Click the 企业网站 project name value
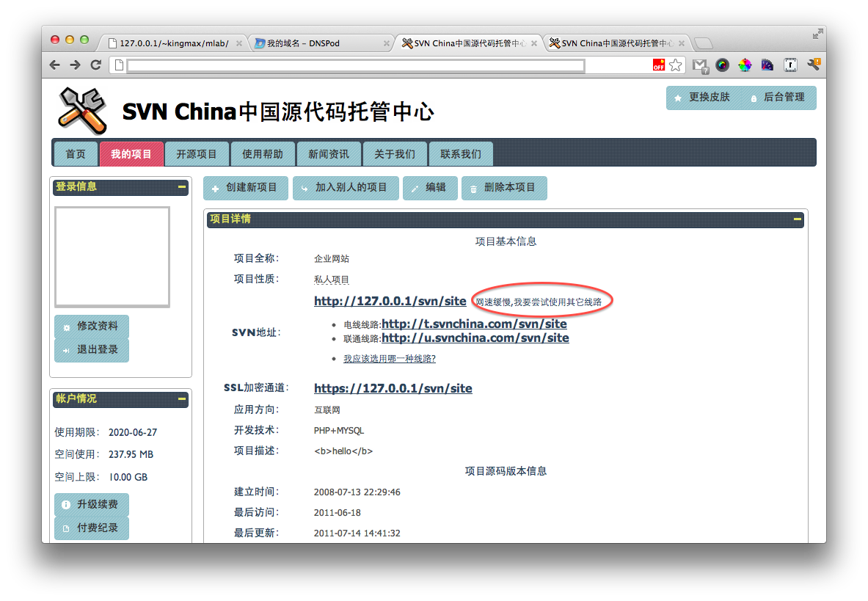 click(x=331, y=259)
